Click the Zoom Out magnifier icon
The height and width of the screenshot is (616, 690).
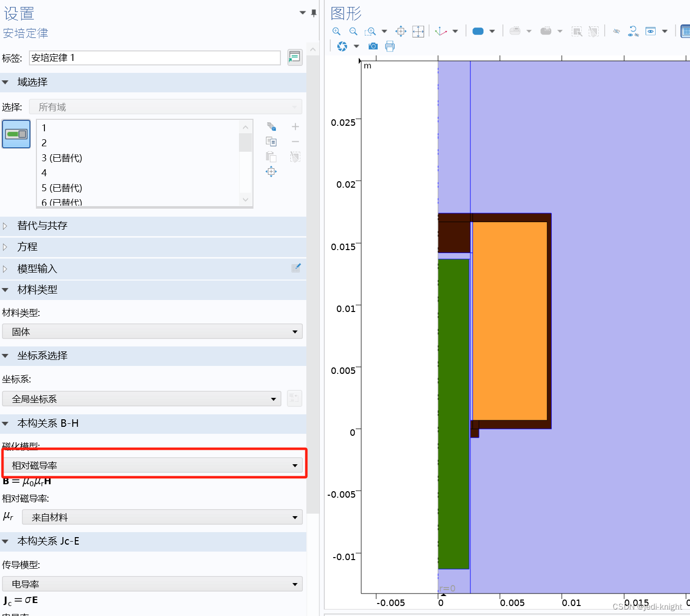click(353, 31)
